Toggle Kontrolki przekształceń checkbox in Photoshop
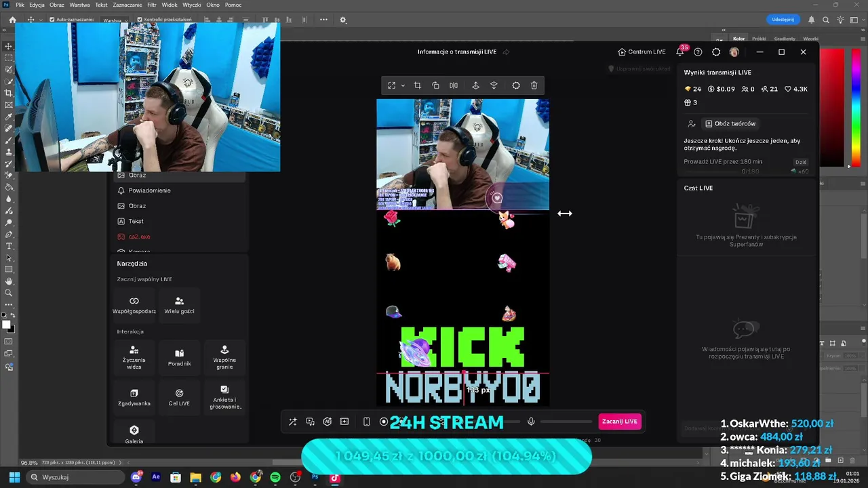868x488 pixels. (140, 20)
